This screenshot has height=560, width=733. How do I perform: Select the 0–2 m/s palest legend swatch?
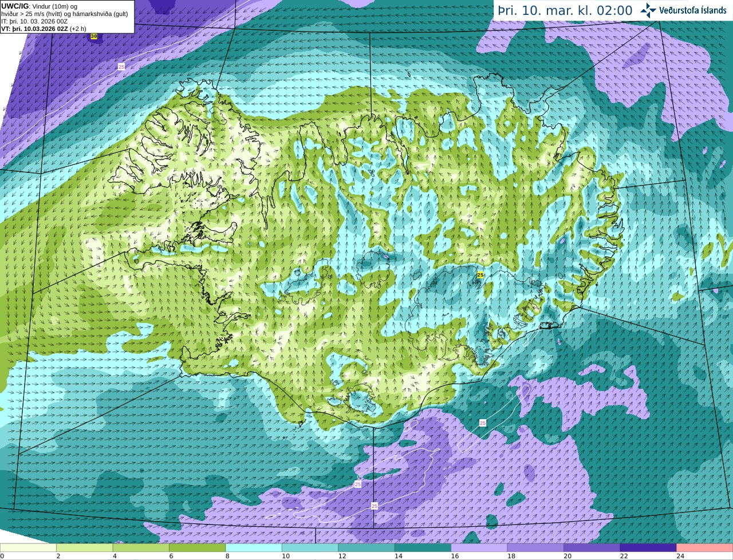[28, 547]
